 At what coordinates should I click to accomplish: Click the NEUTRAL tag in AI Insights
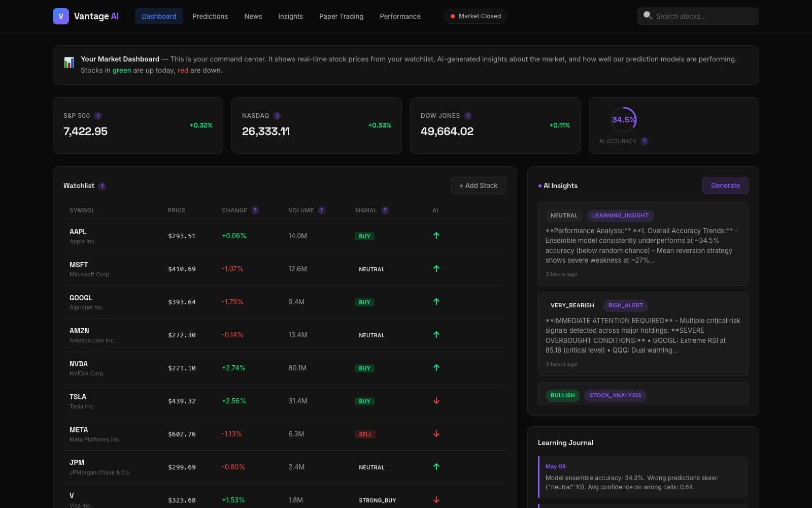point(564,215)
